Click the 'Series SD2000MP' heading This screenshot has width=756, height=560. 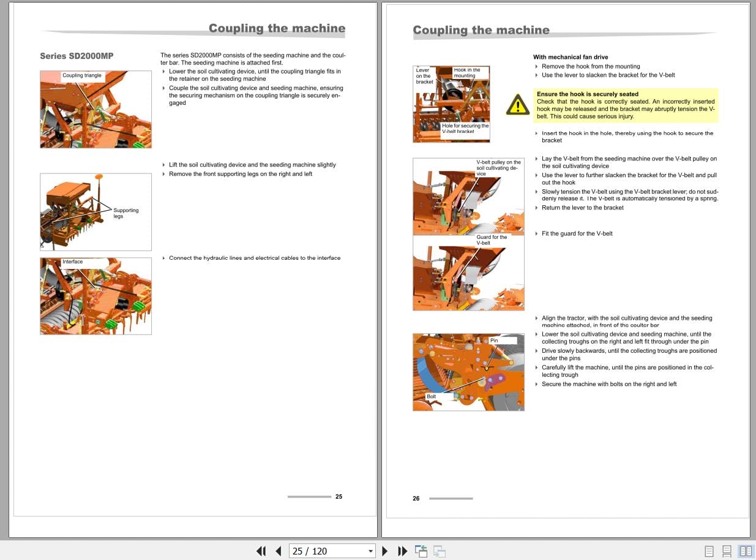77,56
